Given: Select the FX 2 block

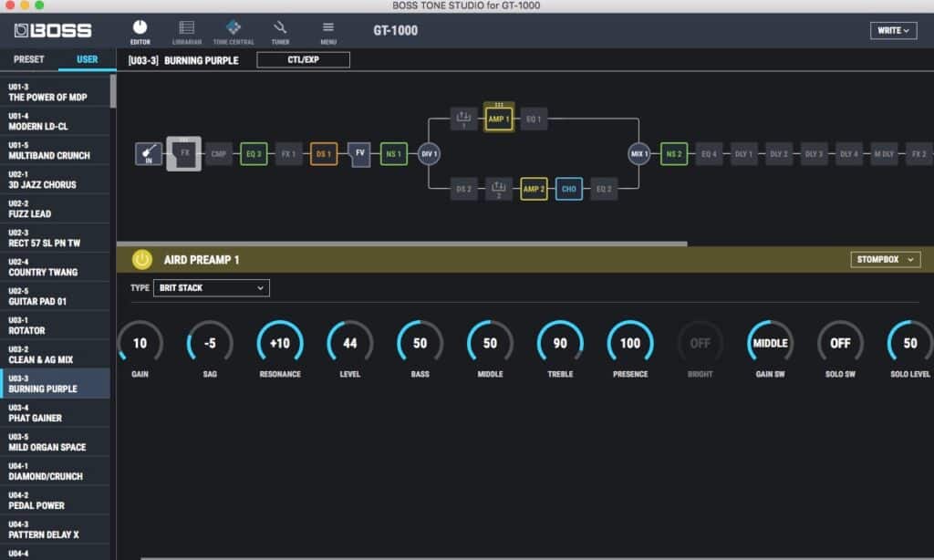Looking at the screenshot, I should coord(919,154).
